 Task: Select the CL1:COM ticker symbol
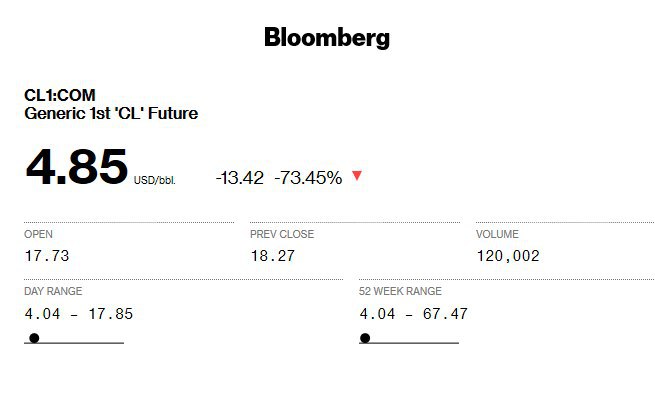(60, 95)
